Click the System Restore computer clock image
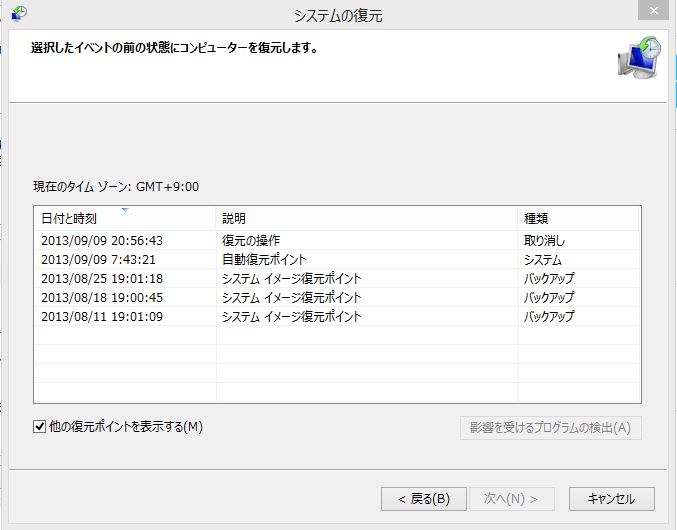Image resolution: width=677 pixels, height=530 pixels. [x=638, y=60]
